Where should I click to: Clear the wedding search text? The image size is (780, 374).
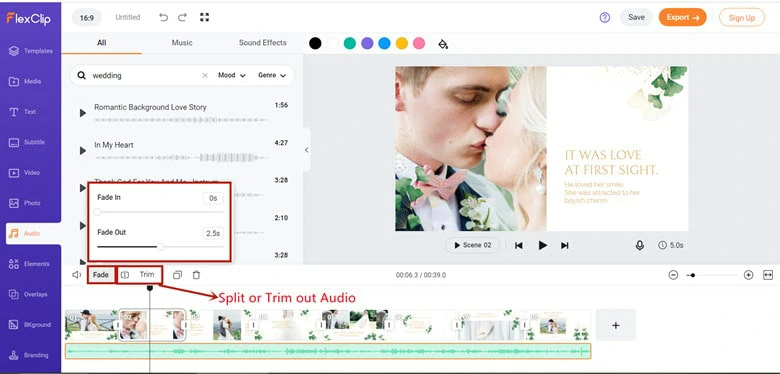pos(205,76)
